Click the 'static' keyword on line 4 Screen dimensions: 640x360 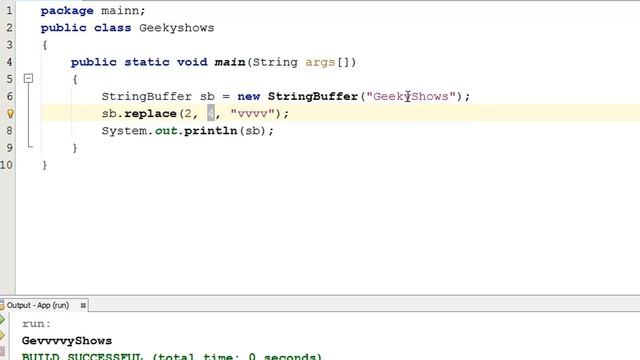147,62
